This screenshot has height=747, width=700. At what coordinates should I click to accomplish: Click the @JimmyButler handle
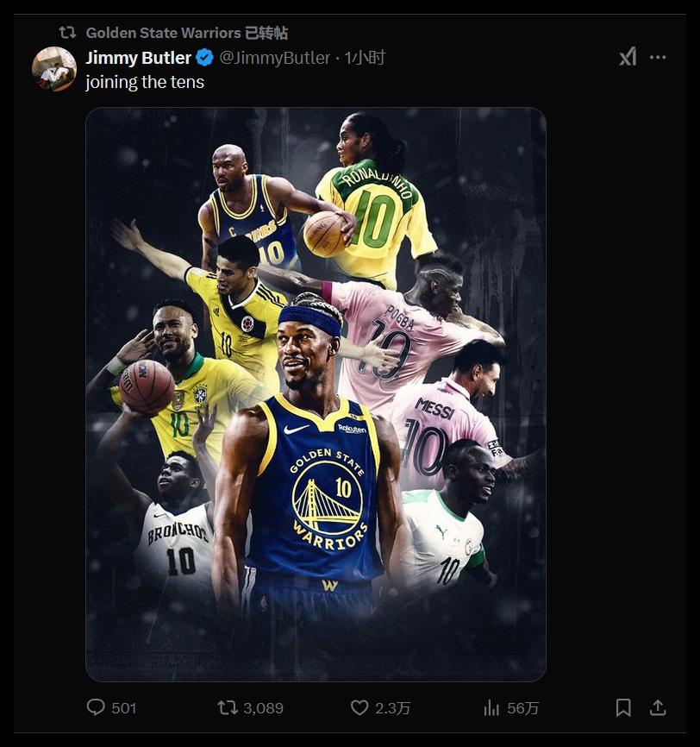275,58
